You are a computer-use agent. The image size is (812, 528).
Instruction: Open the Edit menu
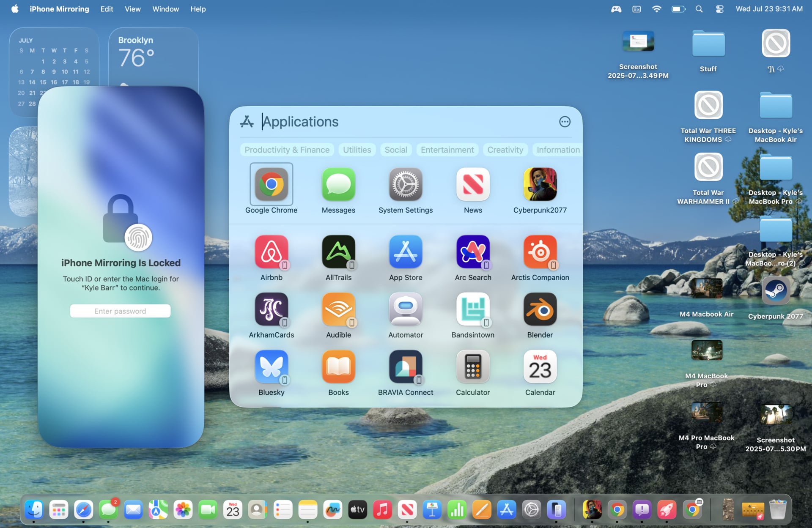(x=107, y=9)
